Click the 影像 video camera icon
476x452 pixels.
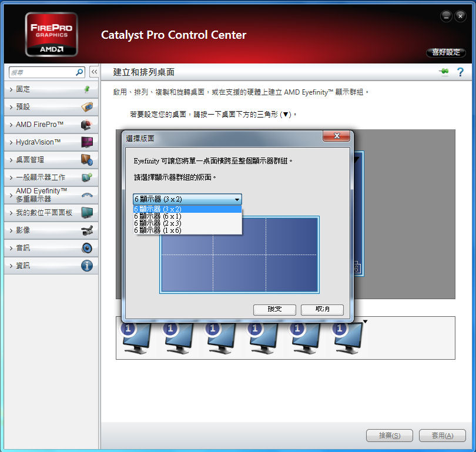87,230
